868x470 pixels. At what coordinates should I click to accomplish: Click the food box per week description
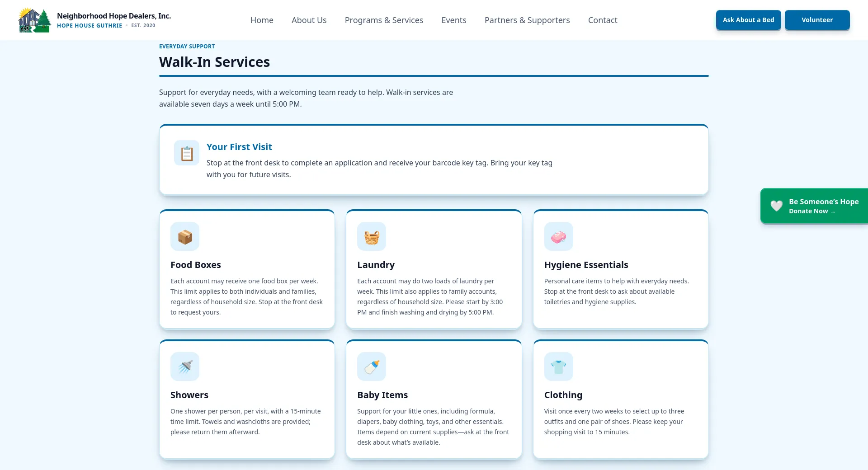(247, 296)
